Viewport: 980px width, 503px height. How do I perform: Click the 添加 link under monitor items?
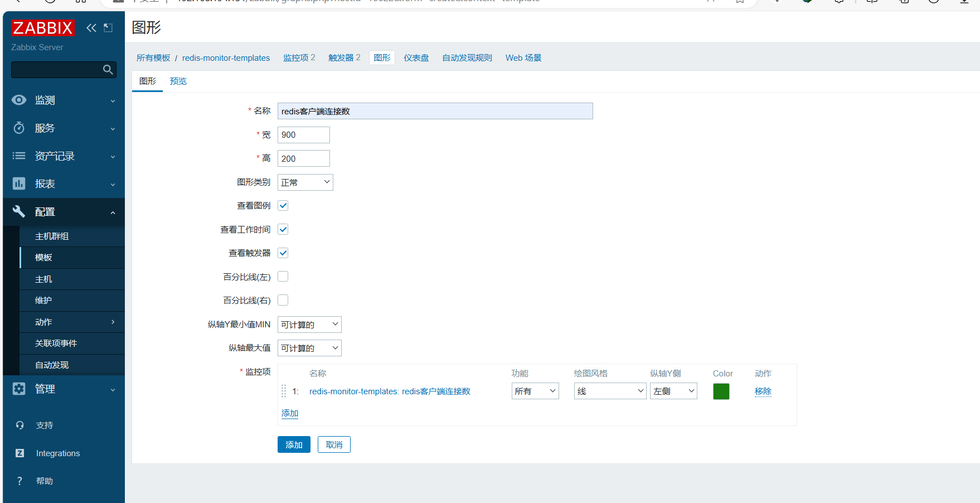pyautogui.click(x=290, y=413)
